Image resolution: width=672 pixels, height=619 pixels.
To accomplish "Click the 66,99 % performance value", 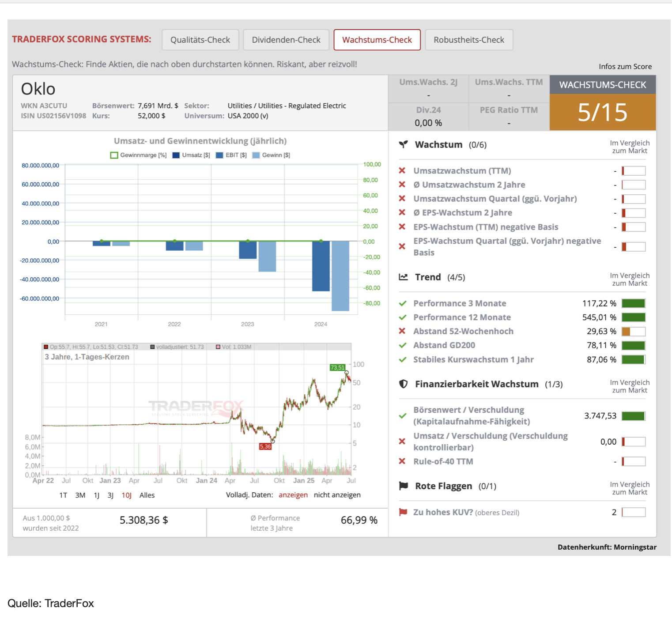I will click(x=359, y=521).
